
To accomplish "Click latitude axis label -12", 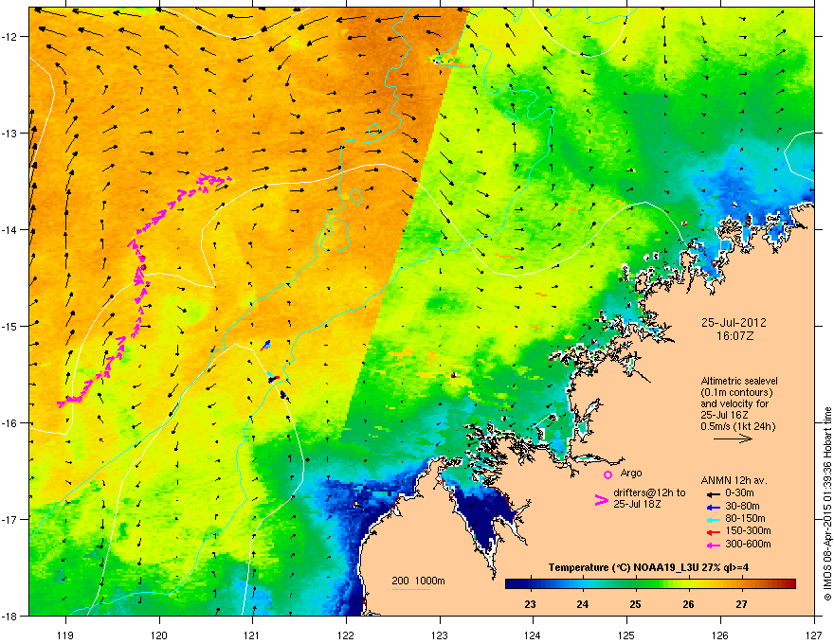I will click(10, 36).
